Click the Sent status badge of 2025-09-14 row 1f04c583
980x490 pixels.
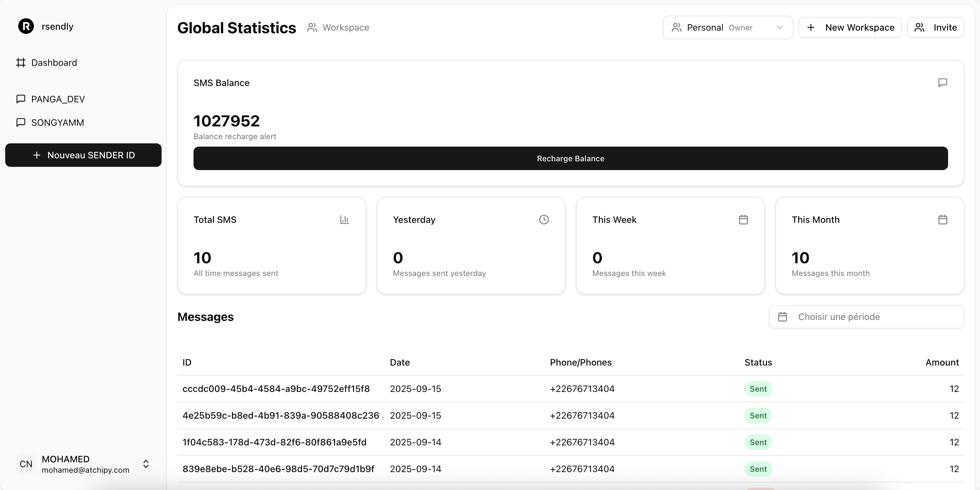[x=757, y=442]
